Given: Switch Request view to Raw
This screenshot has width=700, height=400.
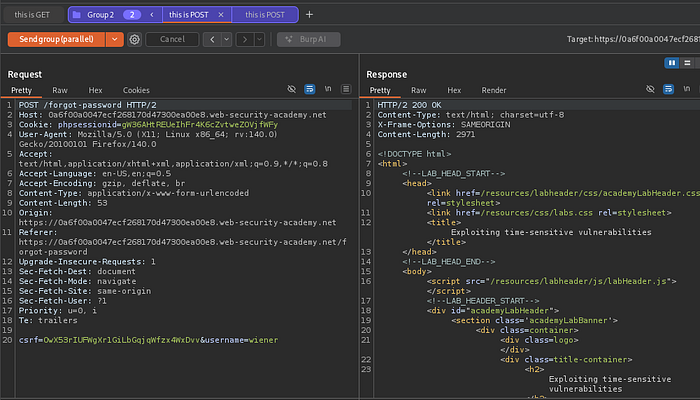Looking at the screenshot, I should [60, 90].
